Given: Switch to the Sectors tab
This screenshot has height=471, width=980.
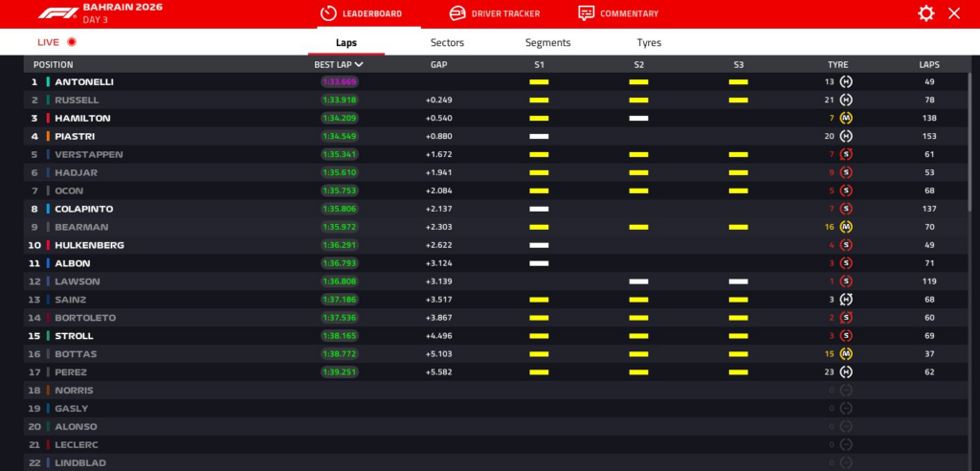Looking at the screenshot, I should click(447, 42).
